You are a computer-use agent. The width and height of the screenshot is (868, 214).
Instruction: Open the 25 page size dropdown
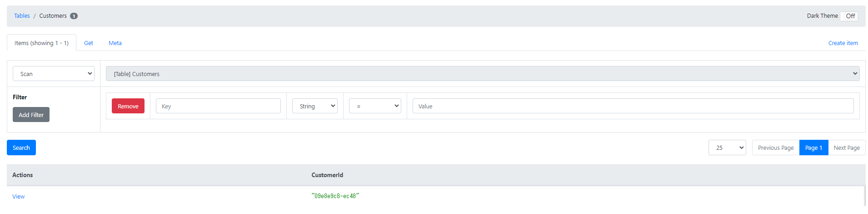tap(727, 148)
